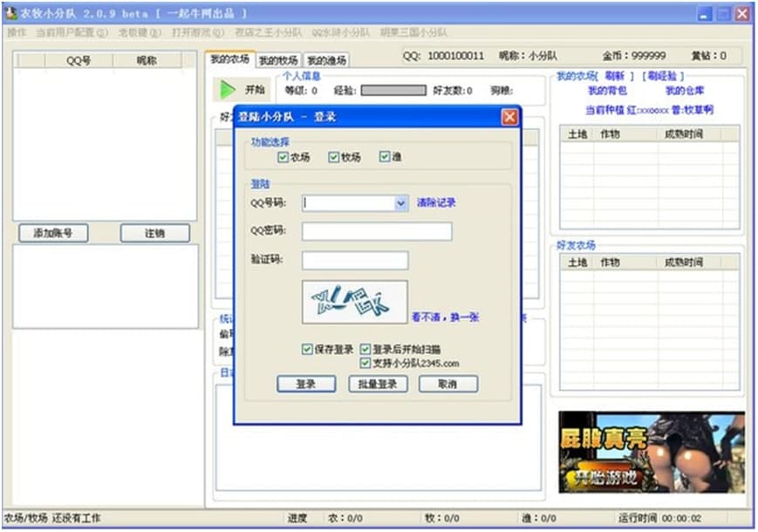The width and height of the screenshot is (758, 532).
Task: Click the 登录 login button
Action: 307,384
